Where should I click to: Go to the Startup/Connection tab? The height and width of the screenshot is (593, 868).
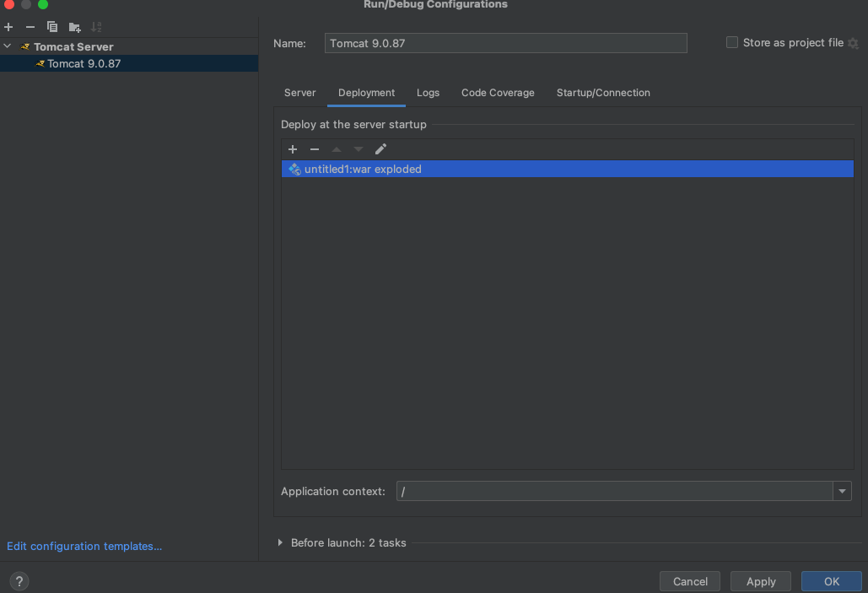(x=603, y=93)
